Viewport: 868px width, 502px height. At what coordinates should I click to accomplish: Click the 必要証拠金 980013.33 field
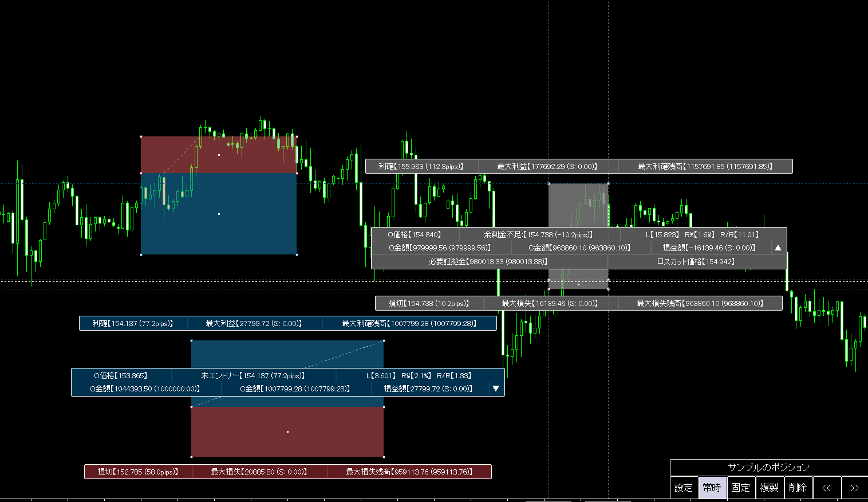tap(488, 261)
